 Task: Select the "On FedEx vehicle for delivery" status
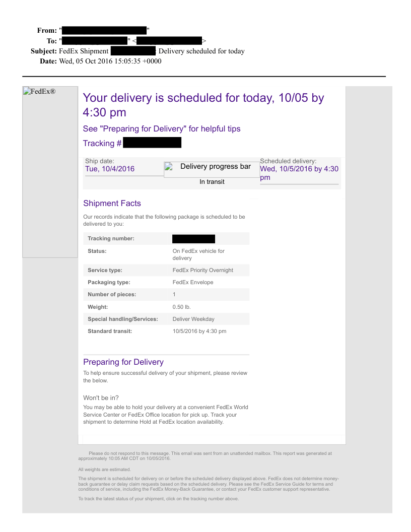[198, 254]
